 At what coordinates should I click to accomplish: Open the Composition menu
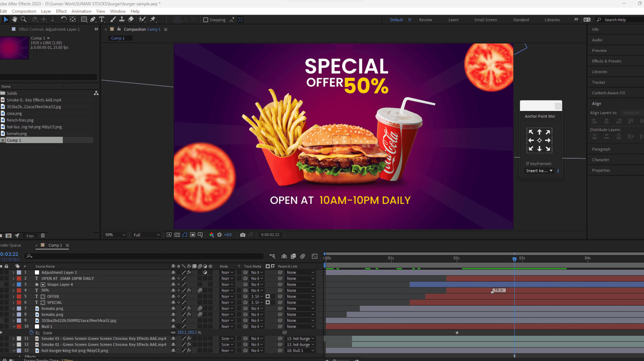click(24, 11)
